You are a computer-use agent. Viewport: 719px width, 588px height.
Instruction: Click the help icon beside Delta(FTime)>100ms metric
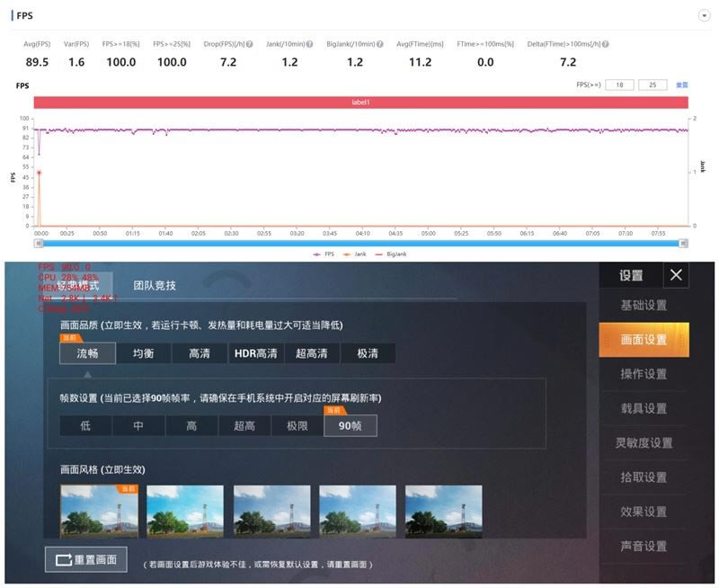(605, 42)
